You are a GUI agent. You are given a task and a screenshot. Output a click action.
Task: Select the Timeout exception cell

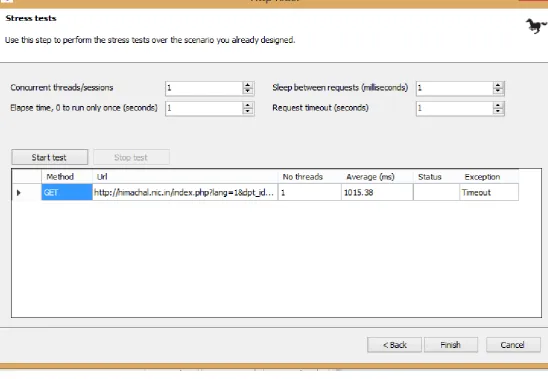[x=489, y=192]
